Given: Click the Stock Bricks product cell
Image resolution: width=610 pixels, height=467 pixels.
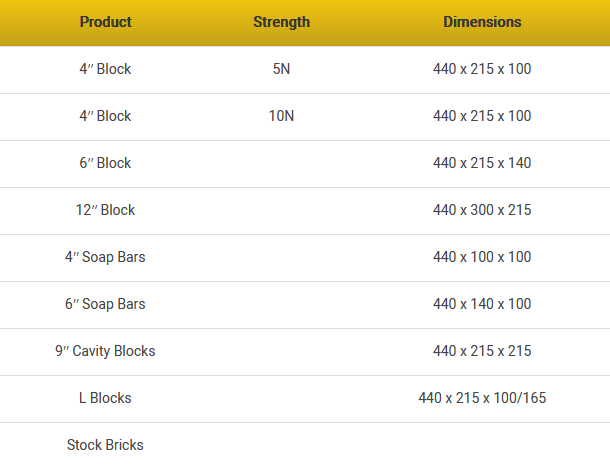Looking at the screenshot, I should point(105,445).
